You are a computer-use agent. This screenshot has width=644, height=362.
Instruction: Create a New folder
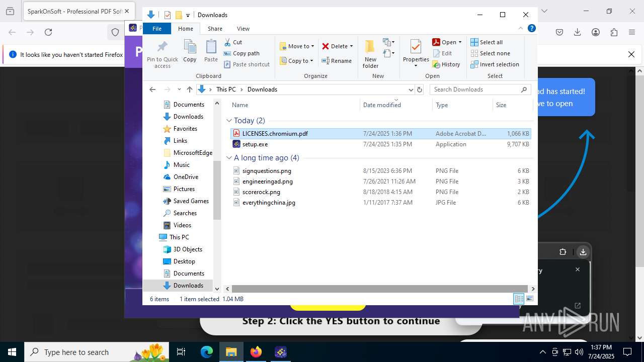point(370,54)
